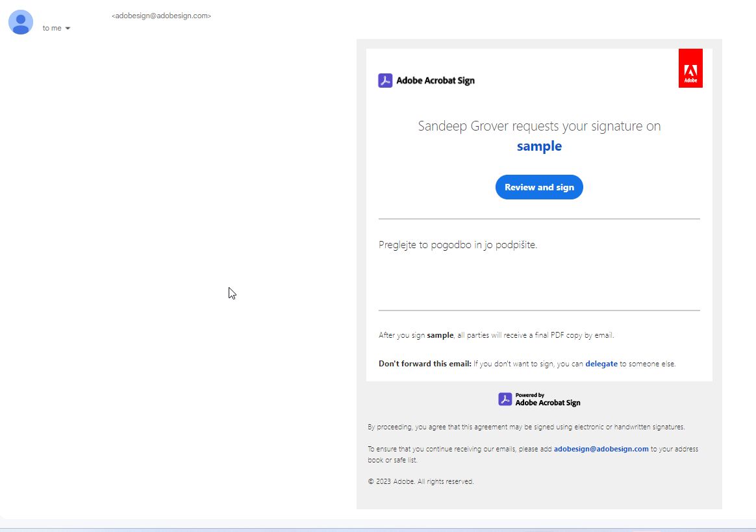Image resolution: width=756 pixels, height=532 pixels.
Task: Click the 'Powered by Adobe Acrobat Sign' icon
Action: click(505, 399)
